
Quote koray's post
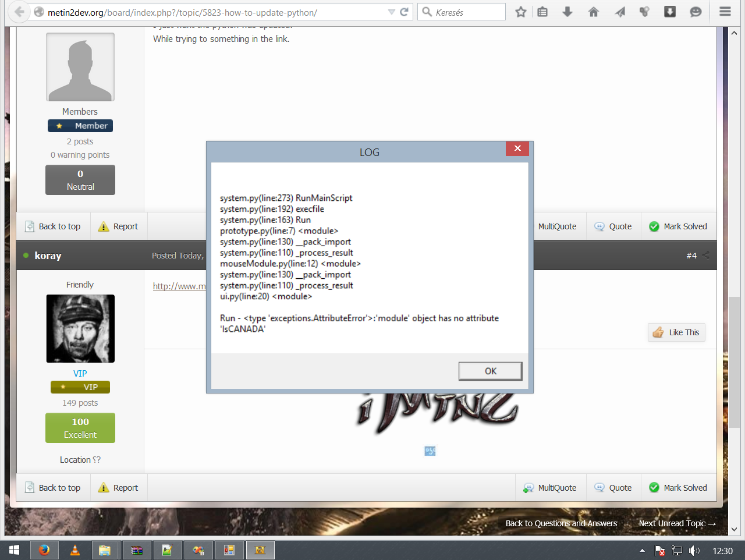(614, 488)
